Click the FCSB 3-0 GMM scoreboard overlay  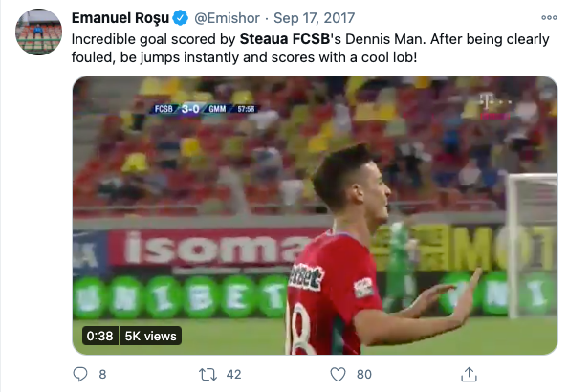(205, 109)
